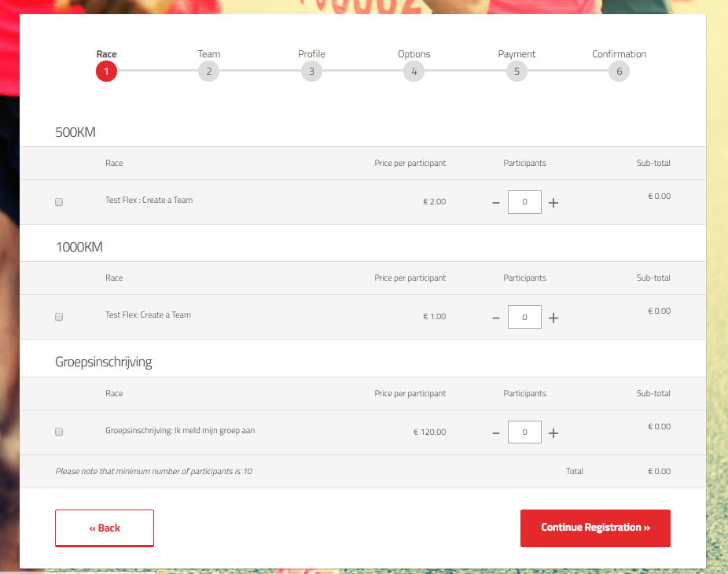Select the € 0.00 grand total amount

pos(660,471)
